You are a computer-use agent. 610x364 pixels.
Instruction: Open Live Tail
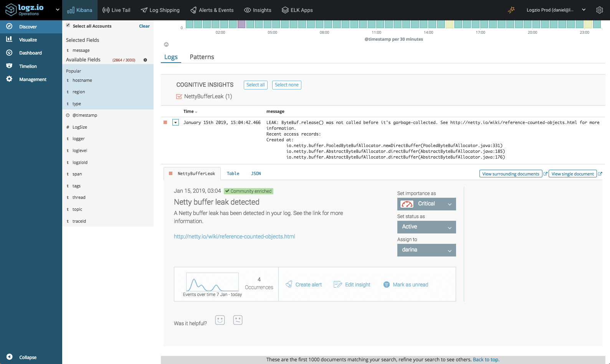(x=116, y=10)
